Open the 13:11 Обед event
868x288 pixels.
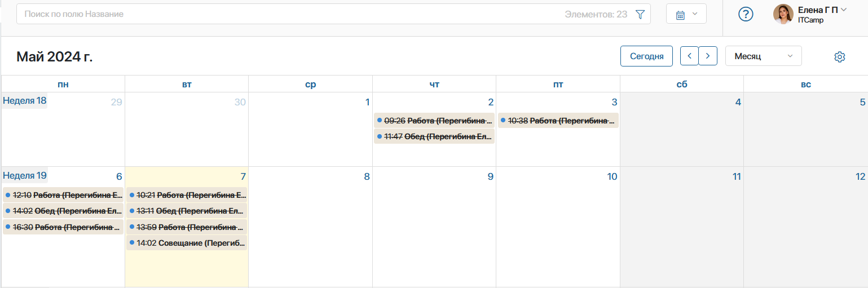(x=187, y=211)
